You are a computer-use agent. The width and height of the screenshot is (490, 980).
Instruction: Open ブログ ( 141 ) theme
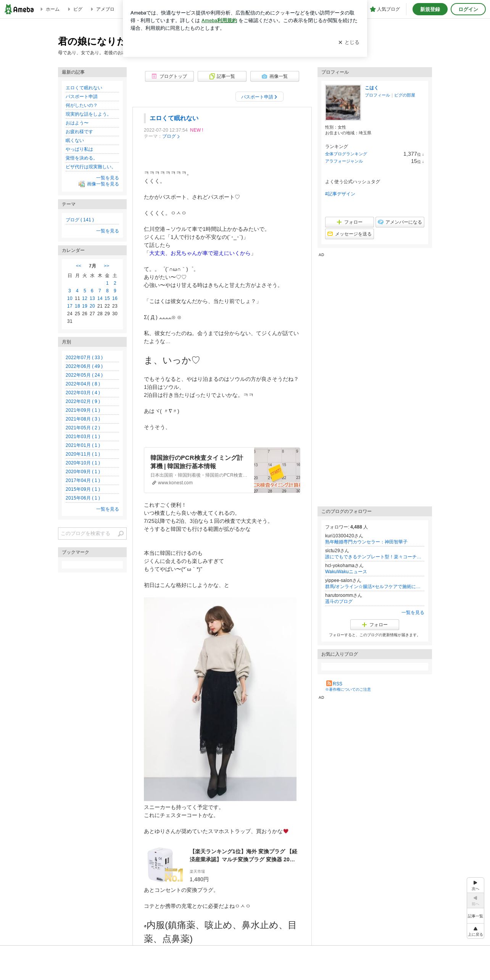coord(80,220)
